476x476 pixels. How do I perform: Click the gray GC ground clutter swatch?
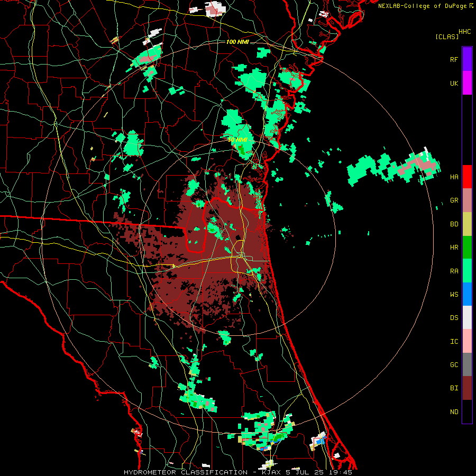[x=467, y=364]
